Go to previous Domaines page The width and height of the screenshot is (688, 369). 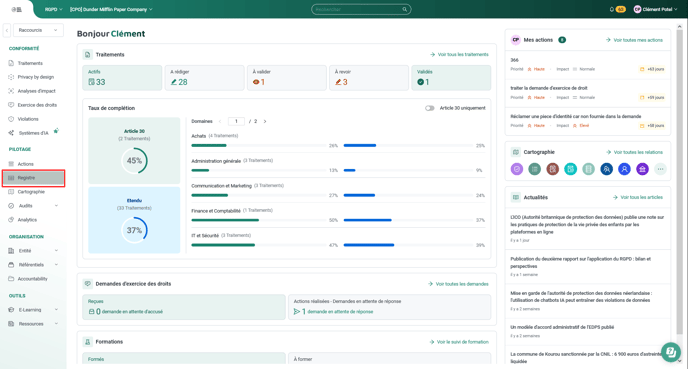[x=220, y=122]
